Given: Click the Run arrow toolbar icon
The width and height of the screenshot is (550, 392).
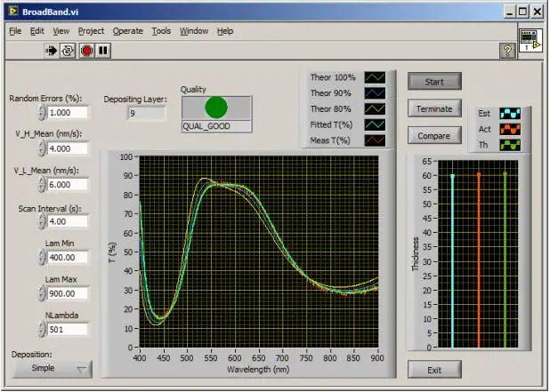Looking at the screenshot, I should 52,51.
